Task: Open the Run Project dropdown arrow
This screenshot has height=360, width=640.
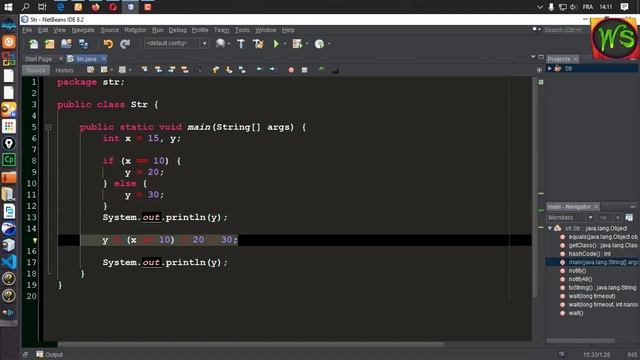Action: [x=285, y=44]
